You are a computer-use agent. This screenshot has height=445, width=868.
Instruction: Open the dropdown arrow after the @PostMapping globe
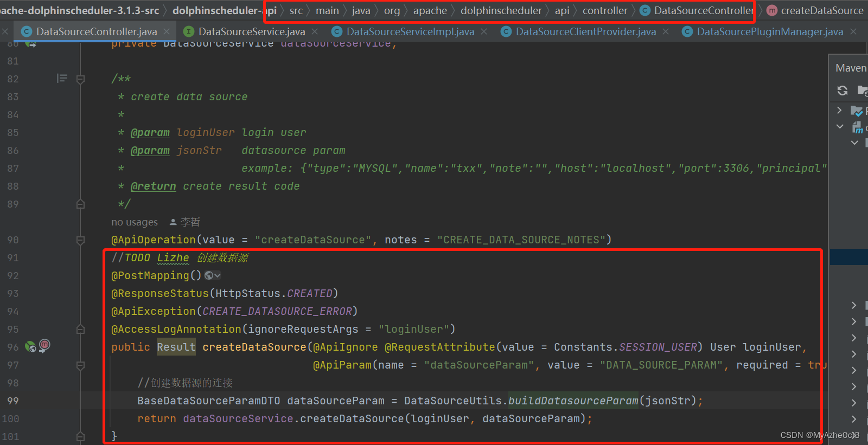tap(218, 275)
